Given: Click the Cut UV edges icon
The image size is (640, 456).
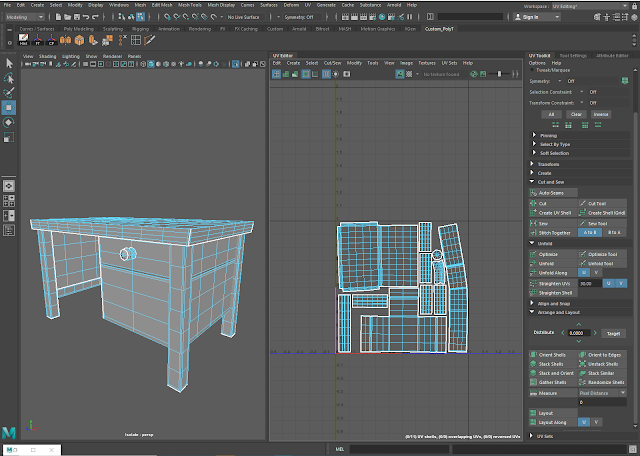Looking at the screenshot, I should pyautogui.click(x=531, y=203).
